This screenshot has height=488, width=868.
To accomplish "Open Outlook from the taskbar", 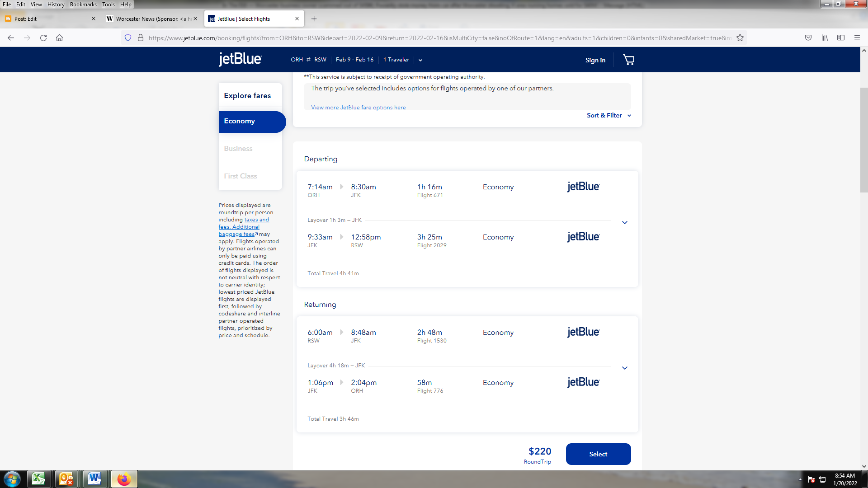I will coord(66,479).
